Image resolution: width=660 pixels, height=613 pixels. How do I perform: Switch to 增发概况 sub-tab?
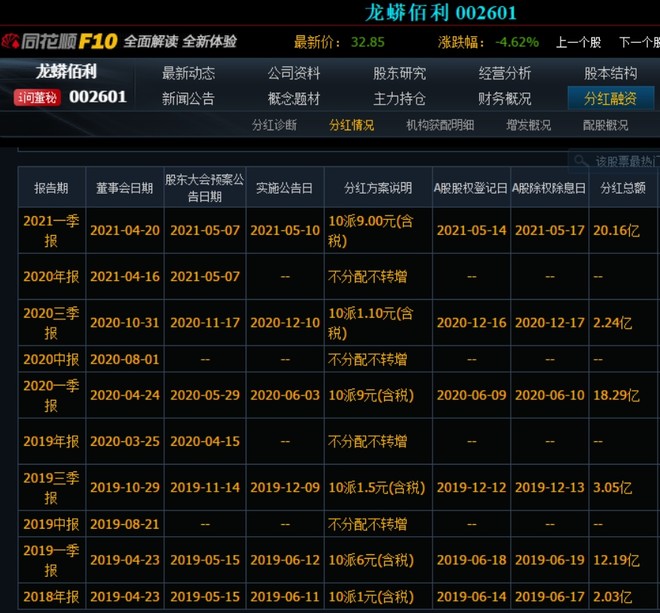coord(528,125)
